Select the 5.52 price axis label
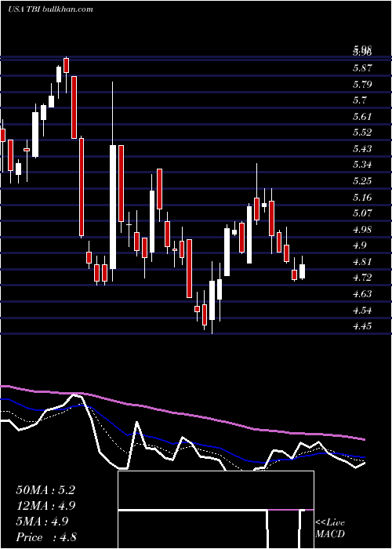The image size is (392, 549). (x=362, y=133)
